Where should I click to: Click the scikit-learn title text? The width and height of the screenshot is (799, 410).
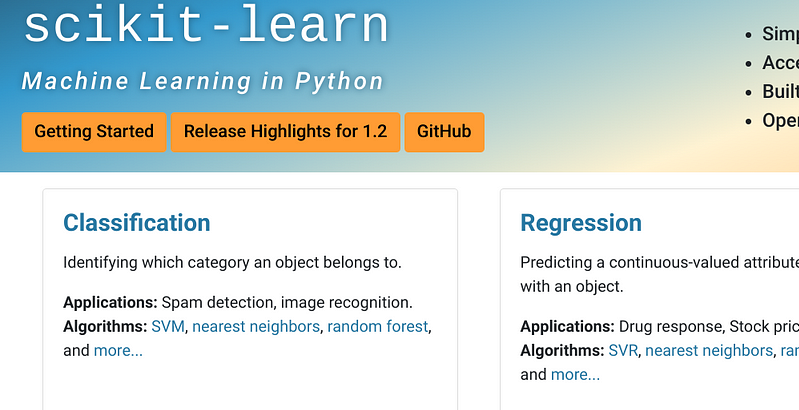[206, 25]
